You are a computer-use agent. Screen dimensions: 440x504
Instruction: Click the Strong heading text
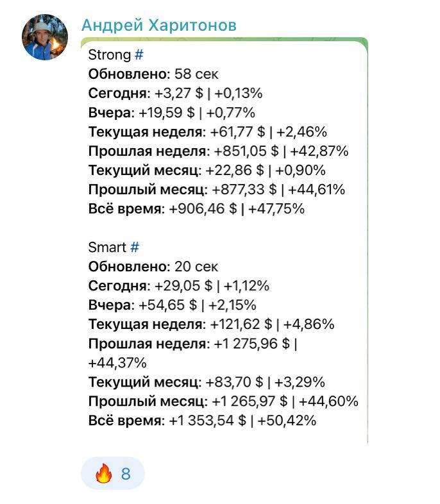coord(109,55)
